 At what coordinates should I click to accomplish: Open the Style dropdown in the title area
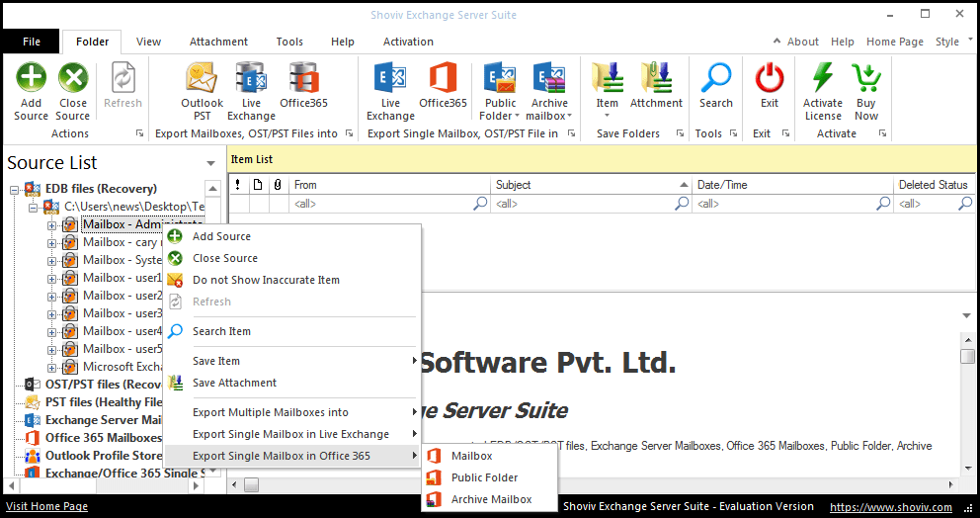(954, 42)
